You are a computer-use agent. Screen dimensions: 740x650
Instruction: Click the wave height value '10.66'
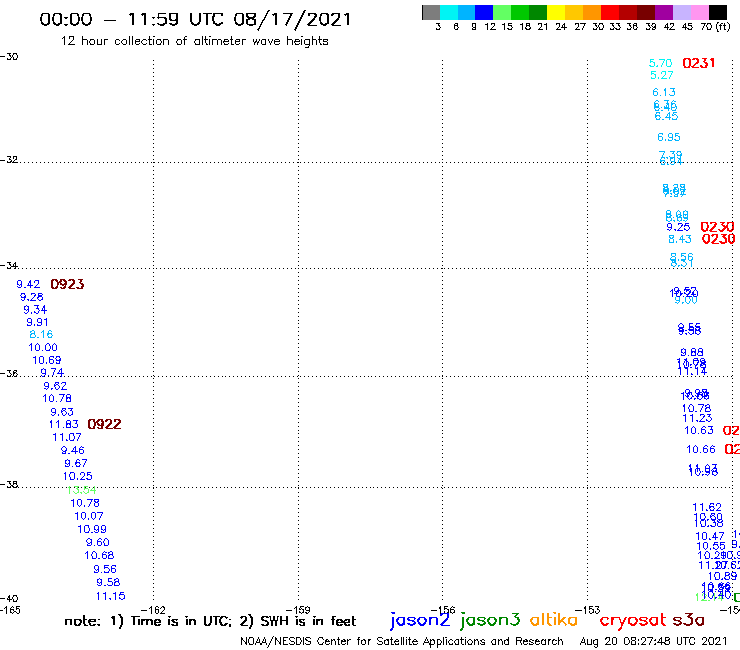click(701, 449)
